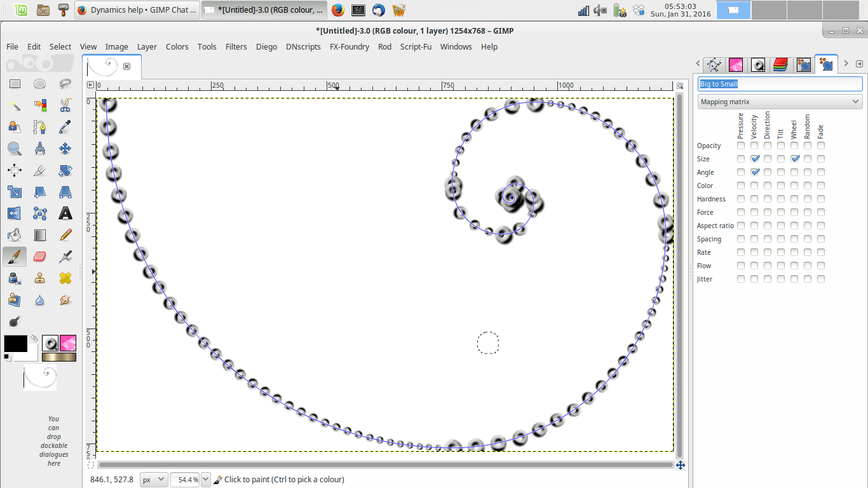
Task: Switch to the Layers dock tab
Action: [780, 64]
